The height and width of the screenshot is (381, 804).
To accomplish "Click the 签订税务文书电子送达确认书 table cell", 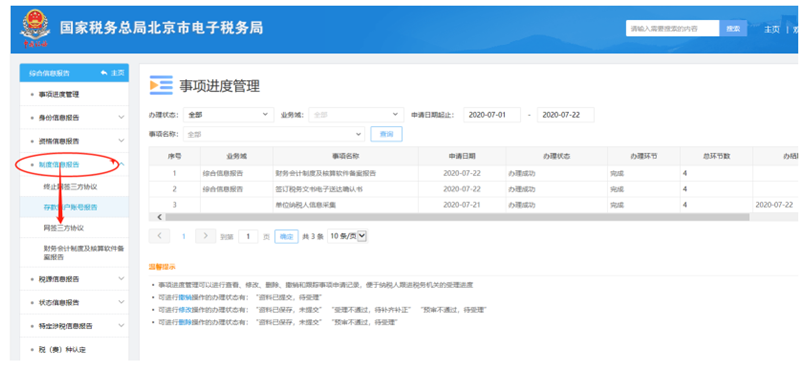I will (319, 189).
